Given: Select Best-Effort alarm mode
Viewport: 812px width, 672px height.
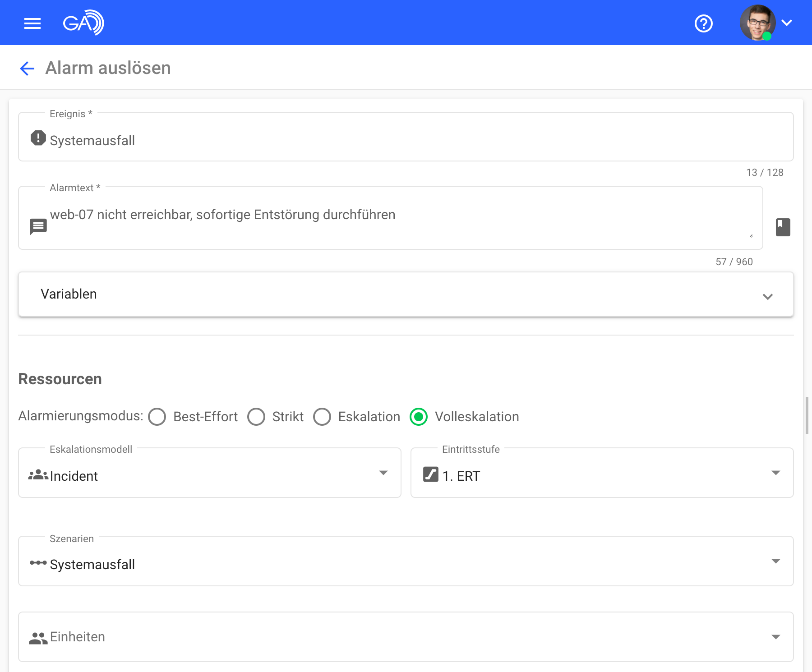Looking at the screenshot, I should tap(157, 417).
